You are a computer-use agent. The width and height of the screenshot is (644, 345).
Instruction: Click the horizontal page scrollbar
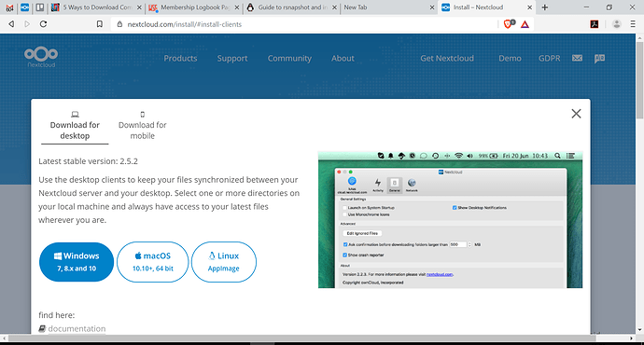point(301,338)
